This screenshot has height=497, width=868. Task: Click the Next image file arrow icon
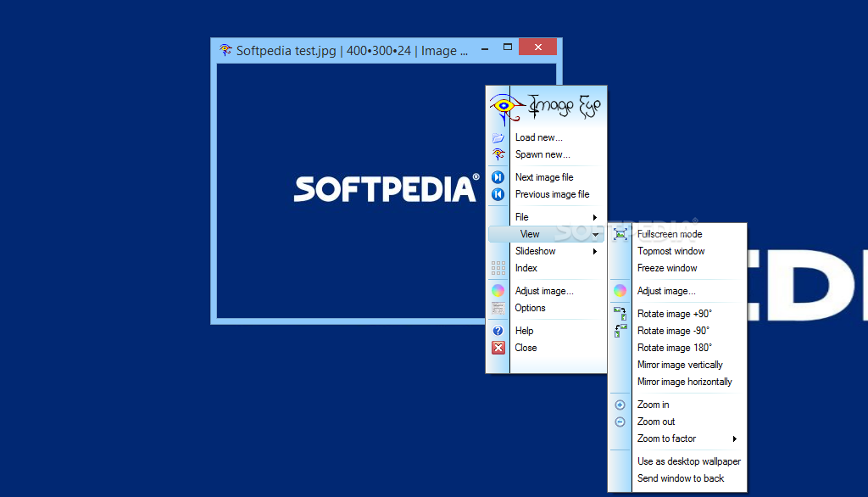point(498,177)
